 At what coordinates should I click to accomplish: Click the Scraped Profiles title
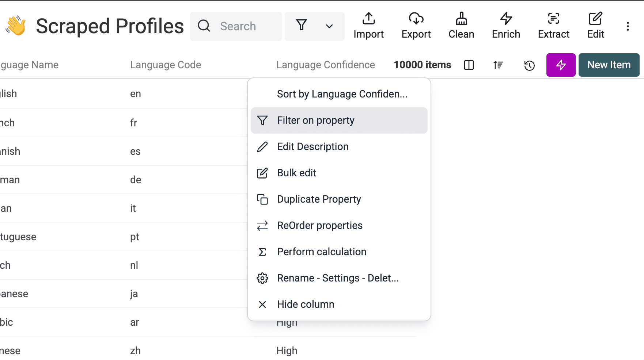click(110, 26)
